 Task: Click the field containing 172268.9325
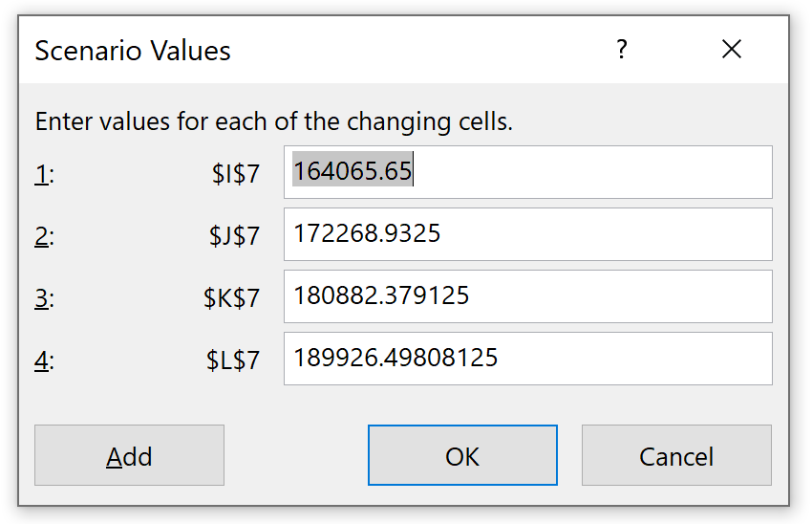tap(527, 234)
